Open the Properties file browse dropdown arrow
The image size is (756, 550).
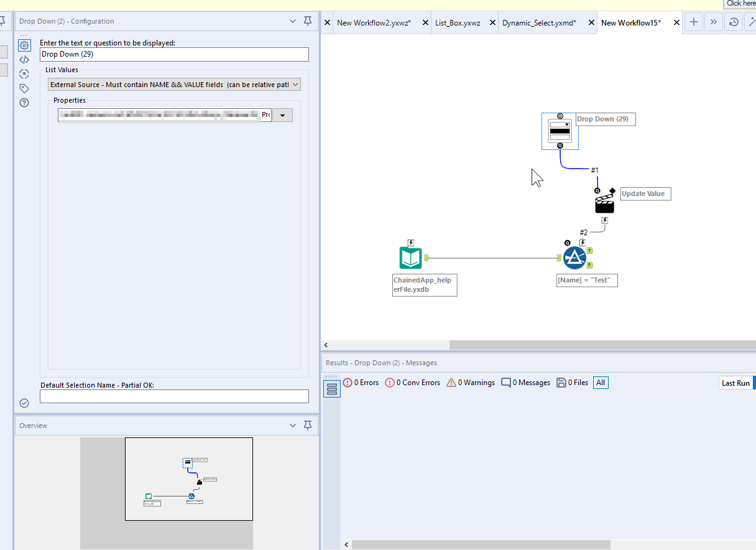[282, 114]
